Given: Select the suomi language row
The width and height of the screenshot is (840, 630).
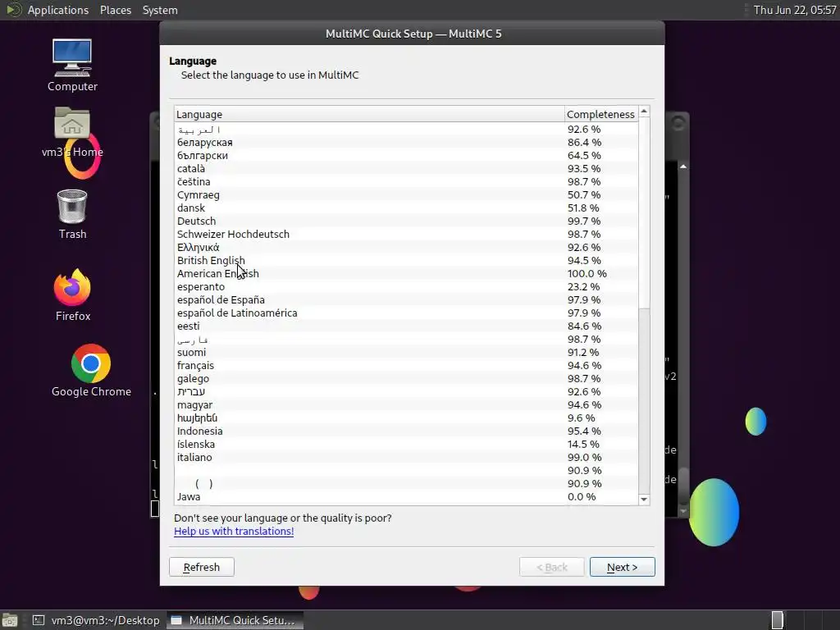Looking at the screenshot, I should [406, 353].
